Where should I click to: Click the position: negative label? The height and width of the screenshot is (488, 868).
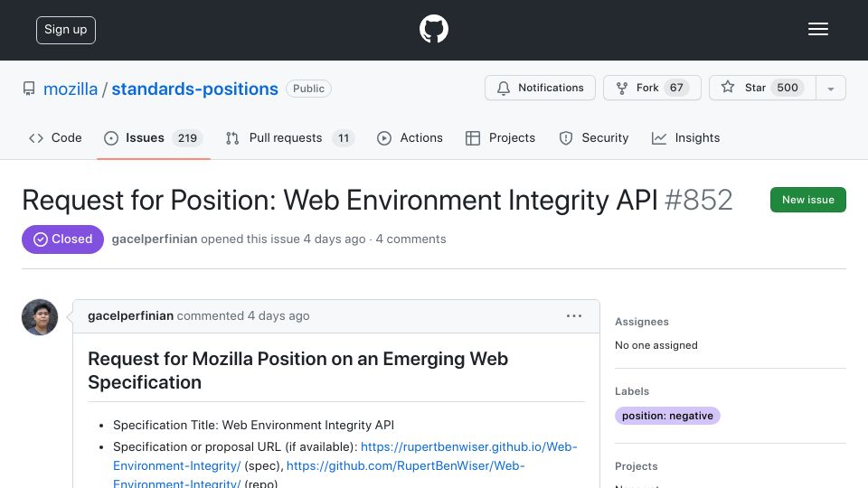(x=667, y=416)
